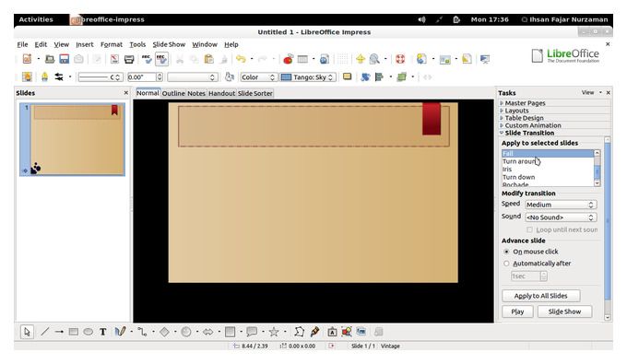
Task: Select the Ellipse tool
Action: click(88, 332)
